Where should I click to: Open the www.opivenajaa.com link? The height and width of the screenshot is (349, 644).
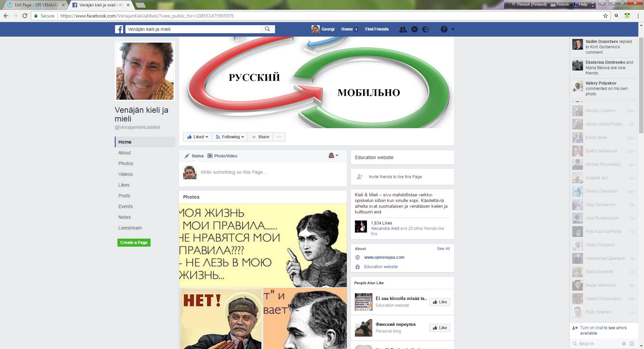click(x=384, y=257)
